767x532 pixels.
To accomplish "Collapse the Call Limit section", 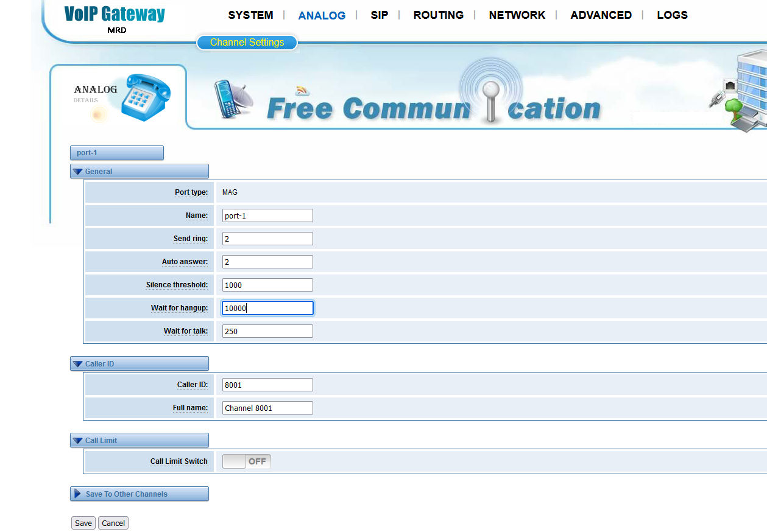I will 140,440.
